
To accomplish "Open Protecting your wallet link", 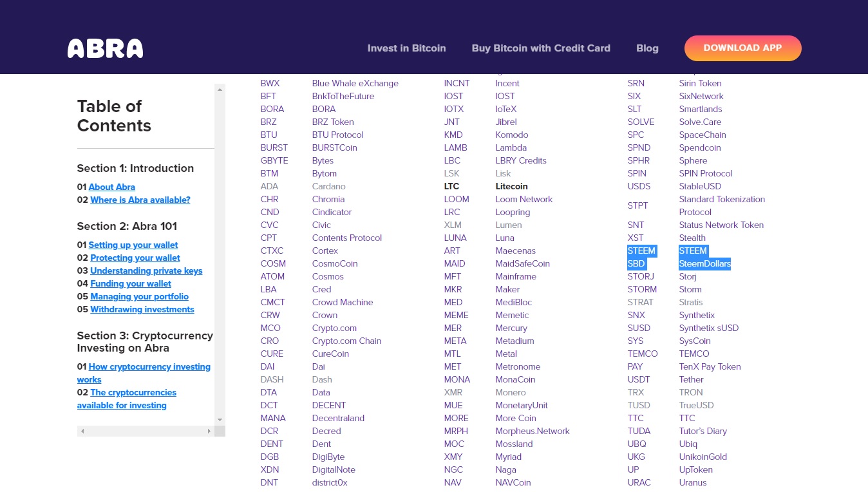I will [135, 258].
